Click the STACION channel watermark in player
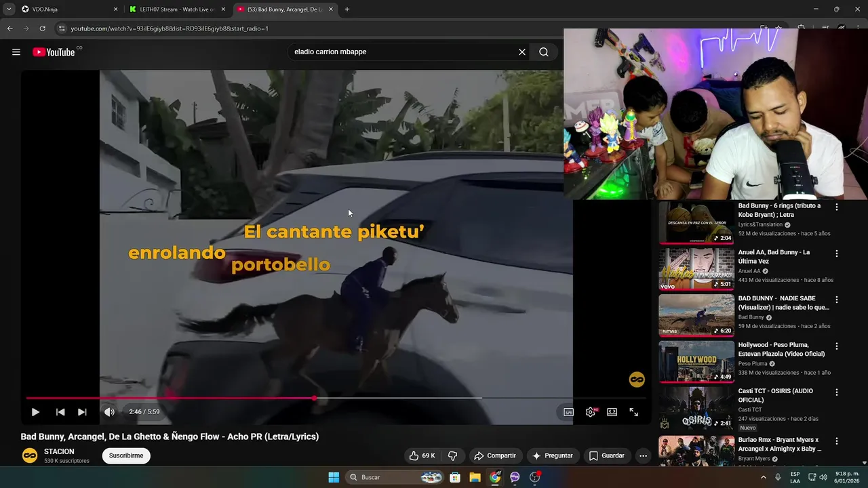Viewport: 868px width, 488px height. click(637, 380)
